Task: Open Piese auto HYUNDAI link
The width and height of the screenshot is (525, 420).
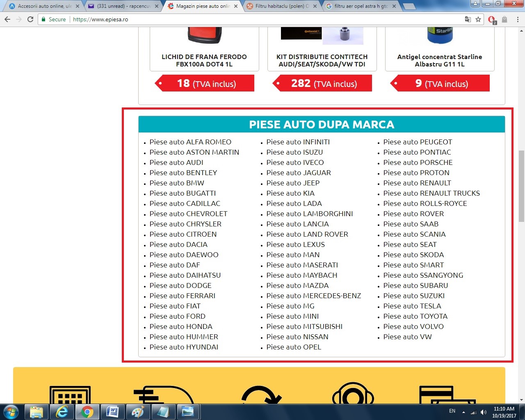Action: [x=184, y=347]
